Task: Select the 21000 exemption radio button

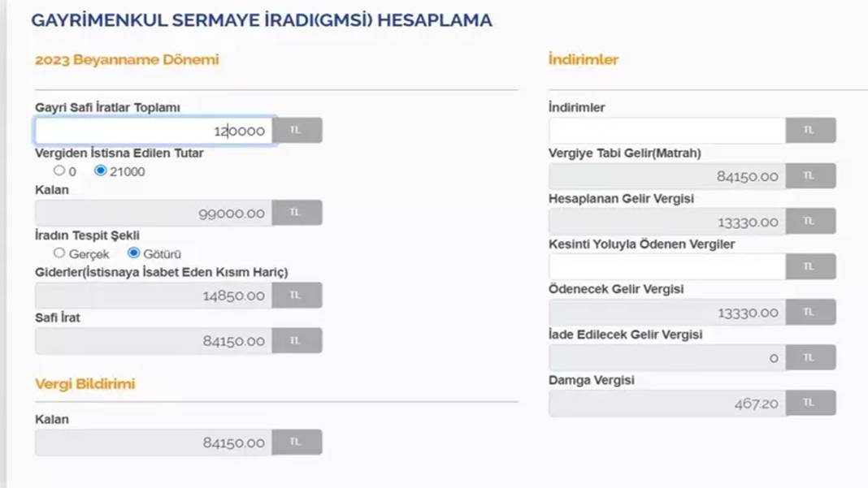Action: click(x=100, y=171)
